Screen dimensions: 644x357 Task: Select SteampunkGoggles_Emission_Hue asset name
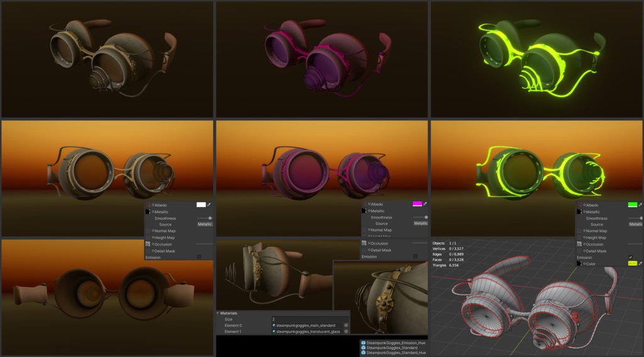tap(396, 343)
